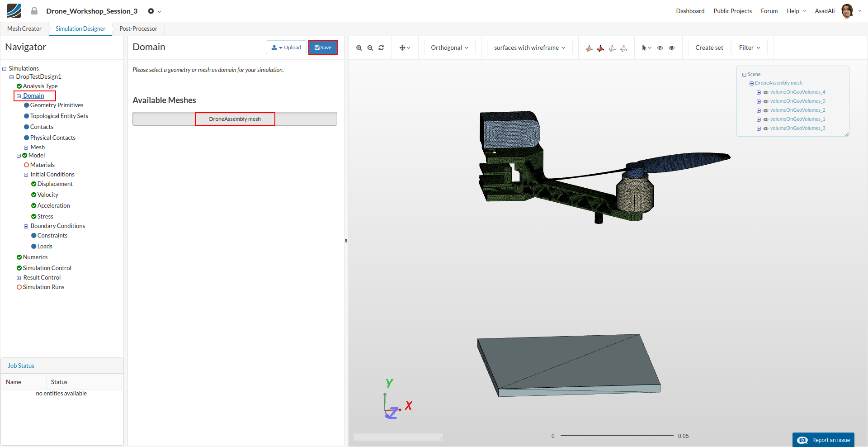The width and height of the screenshot is (868, 447).
Task: Click the zoom in magnifier icon
Action: pos(359,48)
